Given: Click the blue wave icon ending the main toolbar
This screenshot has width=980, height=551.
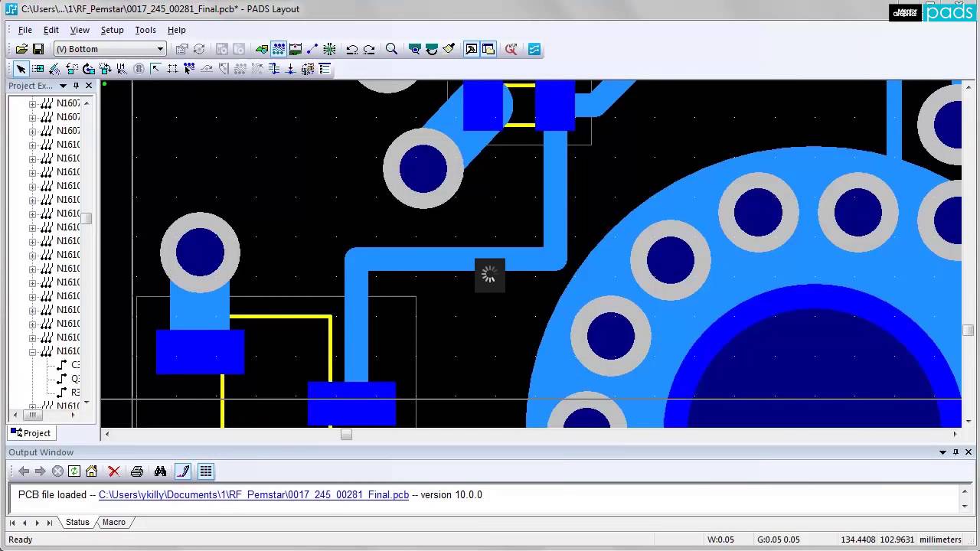Looking at the screenshot, I should coord(534,49).
